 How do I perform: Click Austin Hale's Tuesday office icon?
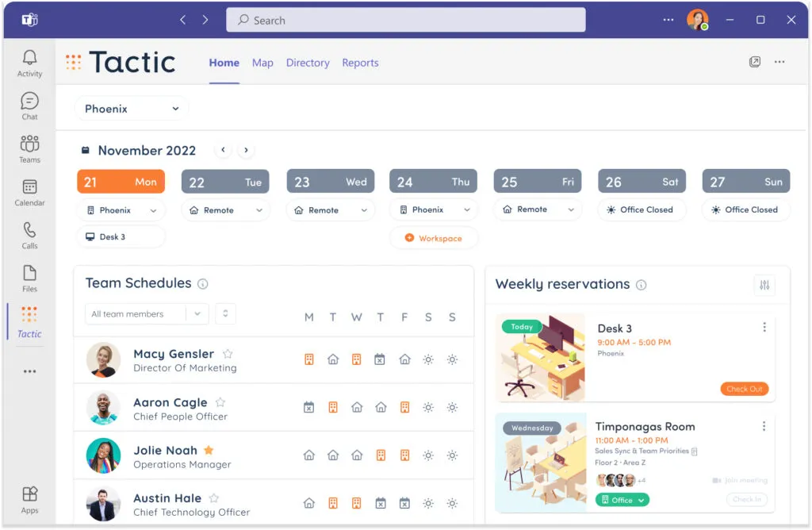[333, 502]
